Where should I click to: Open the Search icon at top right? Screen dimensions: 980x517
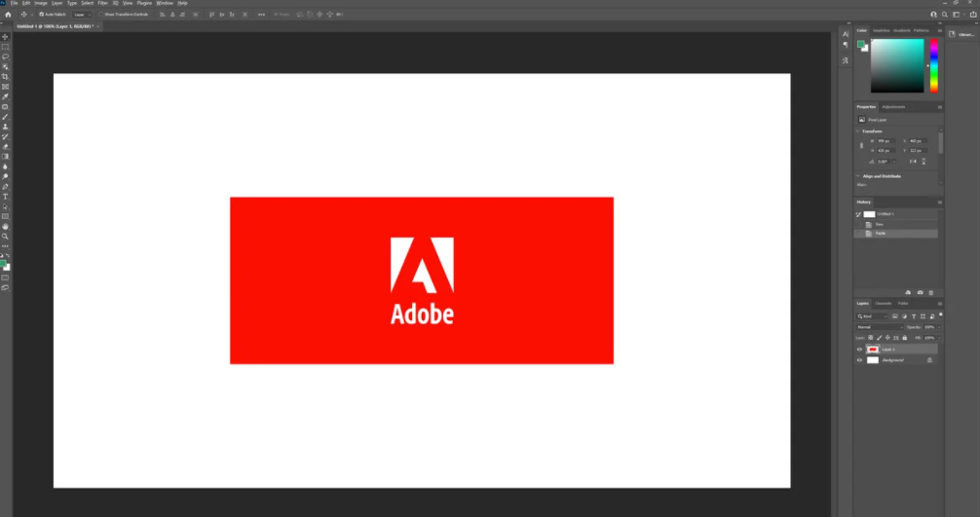[x=944, y=15]
